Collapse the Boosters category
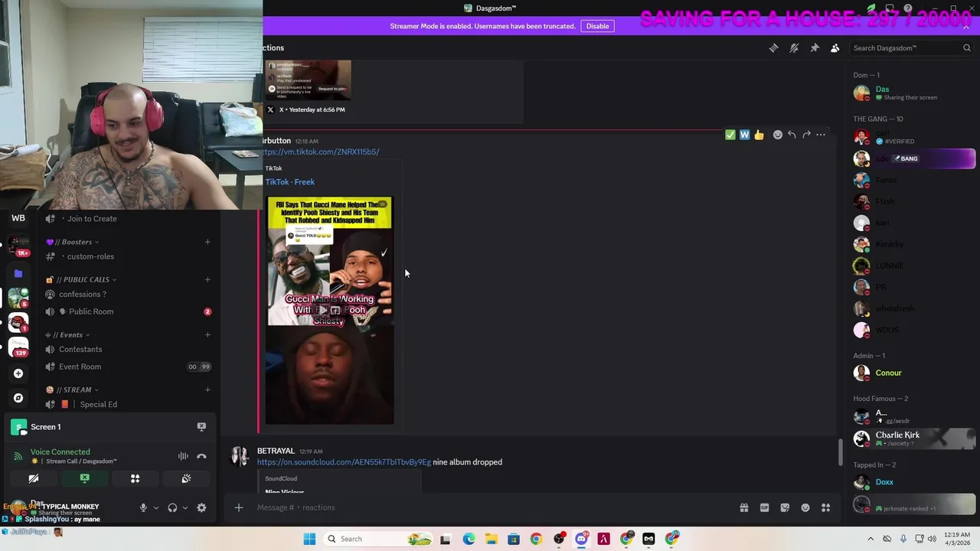Viewport: 980px width, 551px height. 73,242
